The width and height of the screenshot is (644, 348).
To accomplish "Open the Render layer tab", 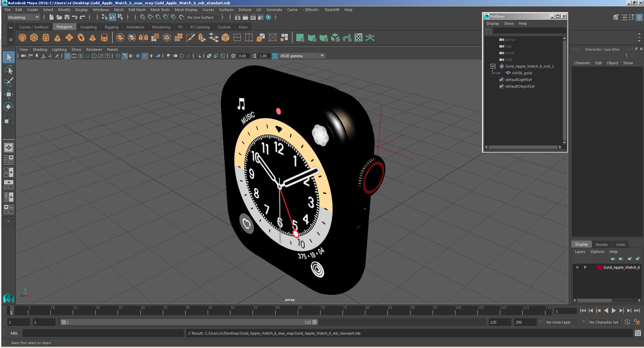I will 602,244.
